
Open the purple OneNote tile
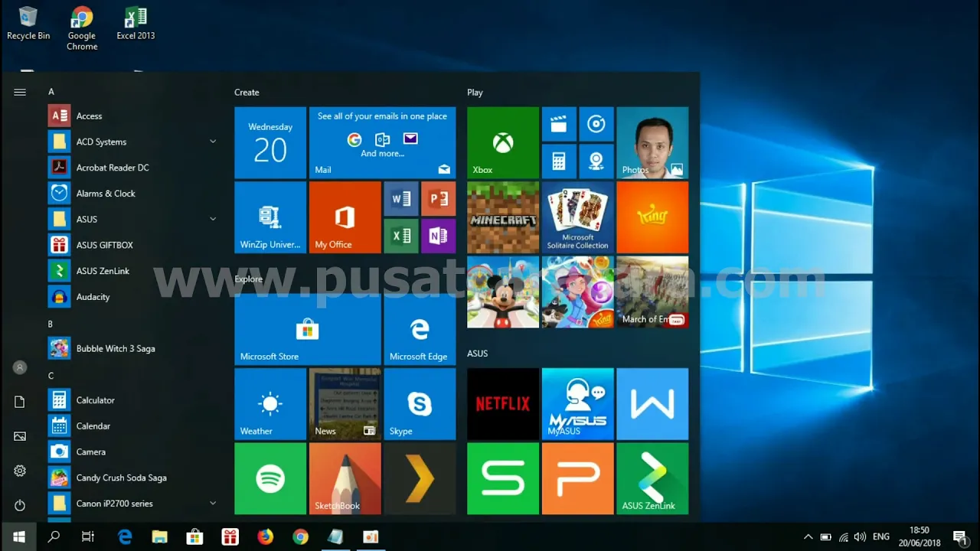click(438, 236)
